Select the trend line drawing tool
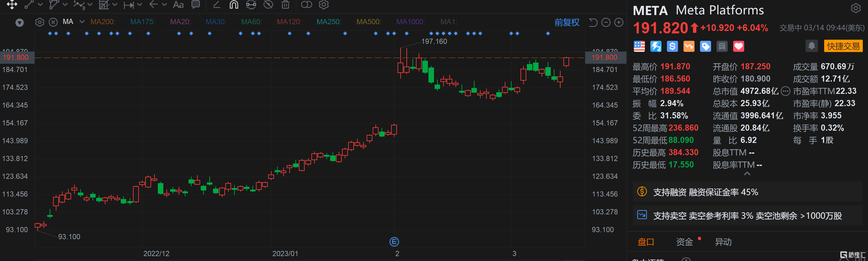The width and height of the screenshot is (868, 261). [29, 4]
